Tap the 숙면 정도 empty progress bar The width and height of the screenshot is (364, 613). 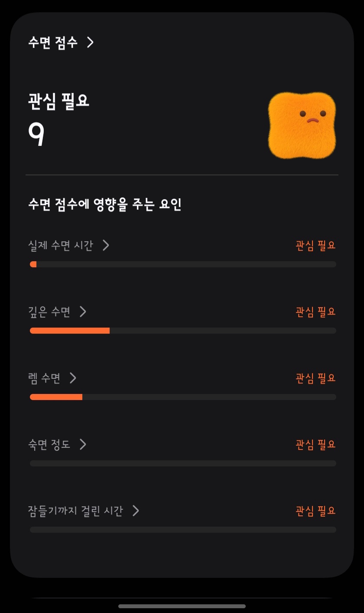click(x=183, y=463)
